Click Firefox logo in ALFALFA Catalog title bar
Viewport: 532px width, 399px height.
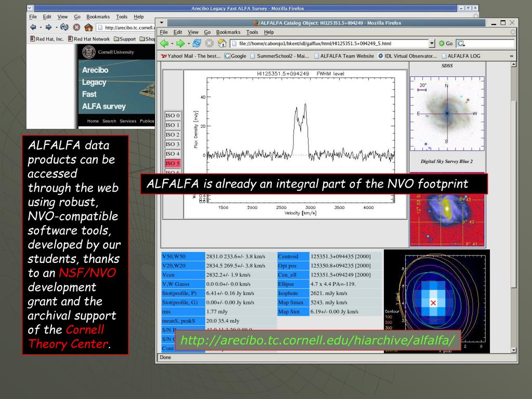(257, 23)
